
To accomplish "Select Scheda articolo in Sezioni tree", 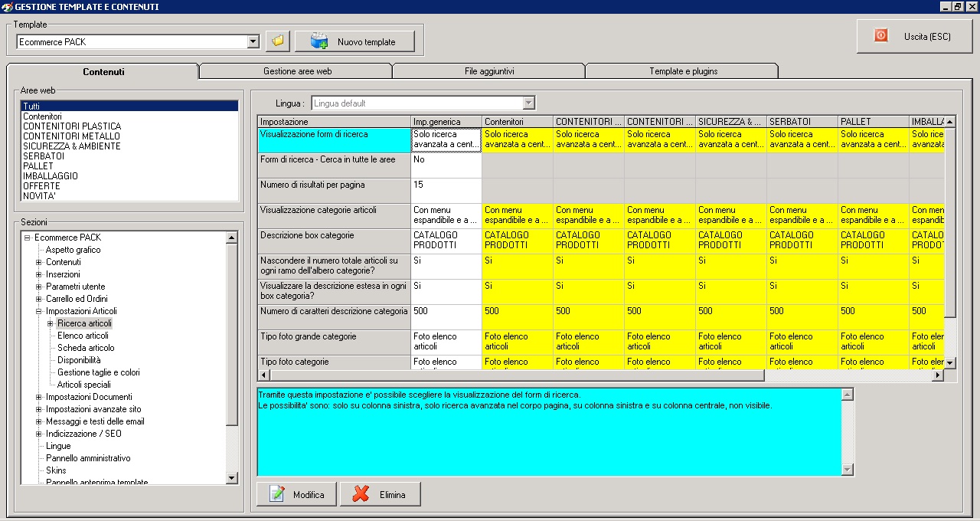I will pos(86,348).
